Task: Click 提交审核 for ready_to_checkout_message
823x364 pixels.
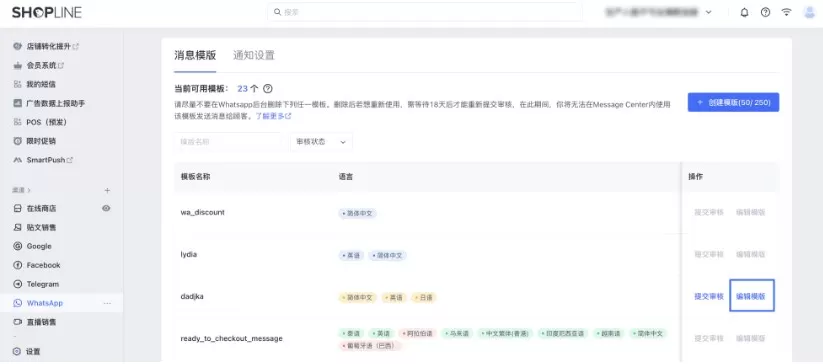Action: coord(709,338)
